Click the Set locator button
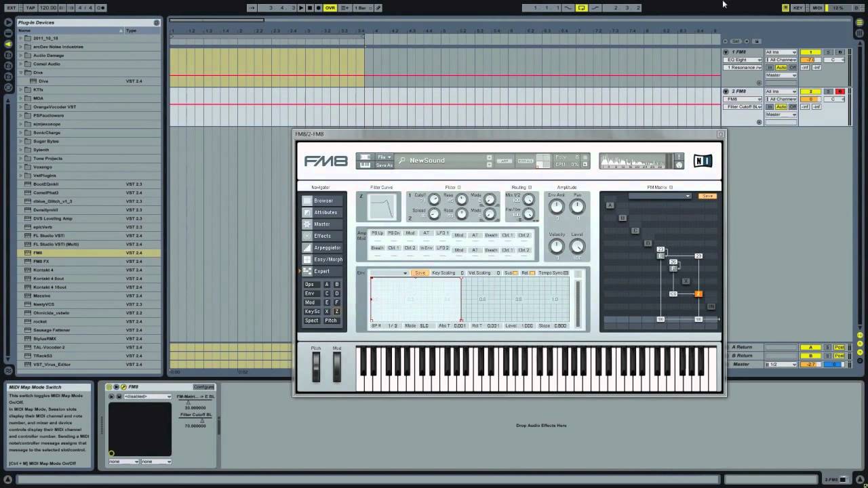 pyautogui.click(x=736, y=41)
